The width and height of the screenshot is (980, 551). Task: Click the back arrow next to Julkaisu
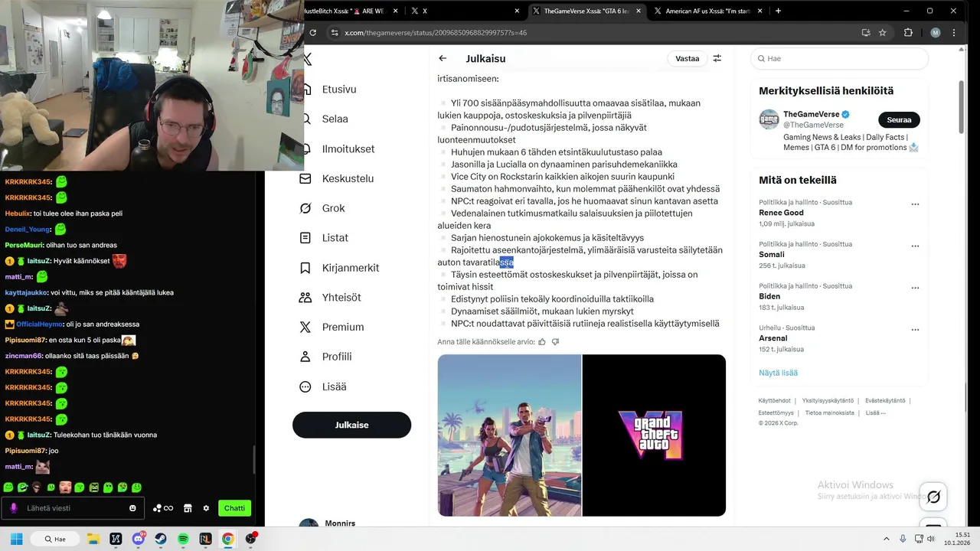point(443,58)
